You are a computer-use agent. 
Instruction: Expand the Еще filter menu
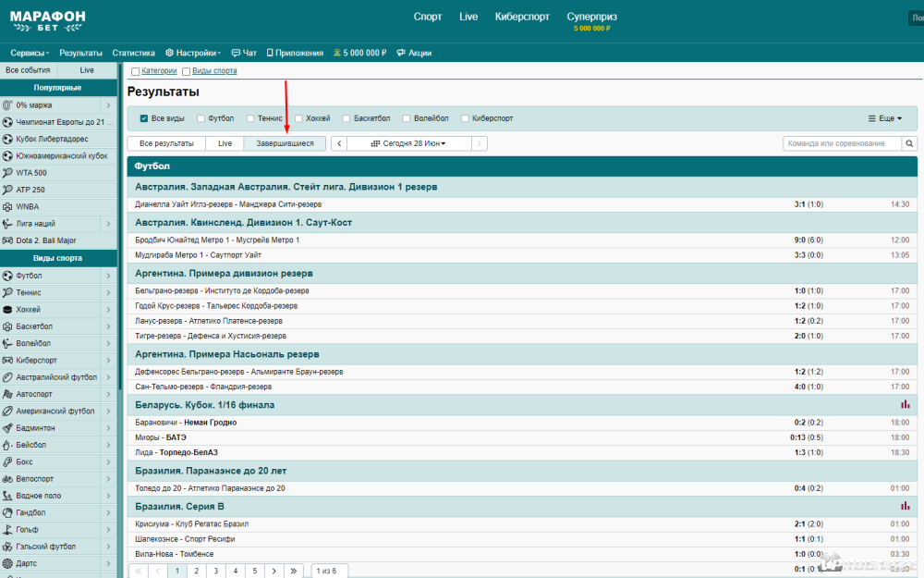coord(885,118)
